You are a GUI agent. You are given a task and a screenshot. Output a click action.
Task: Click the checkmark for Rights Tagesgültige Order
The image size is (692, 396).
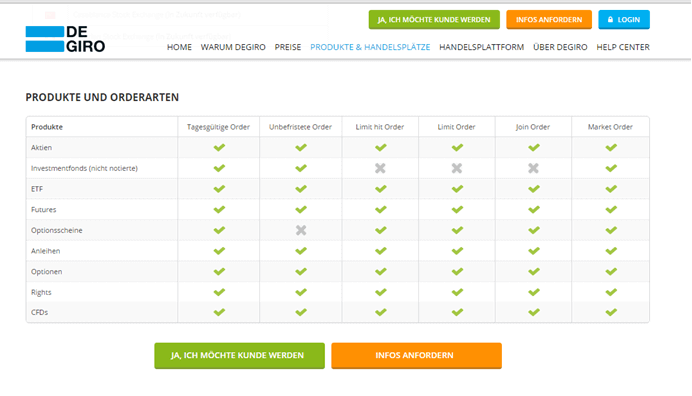pyautogui.click(x=219, y=292)
